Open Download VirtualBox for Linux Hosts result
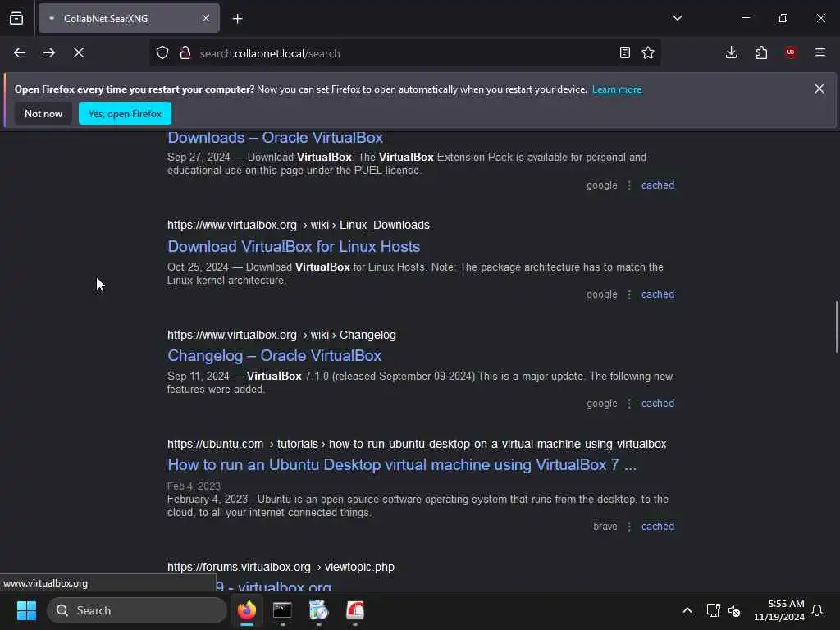The image size is (840, 630). 294,246
